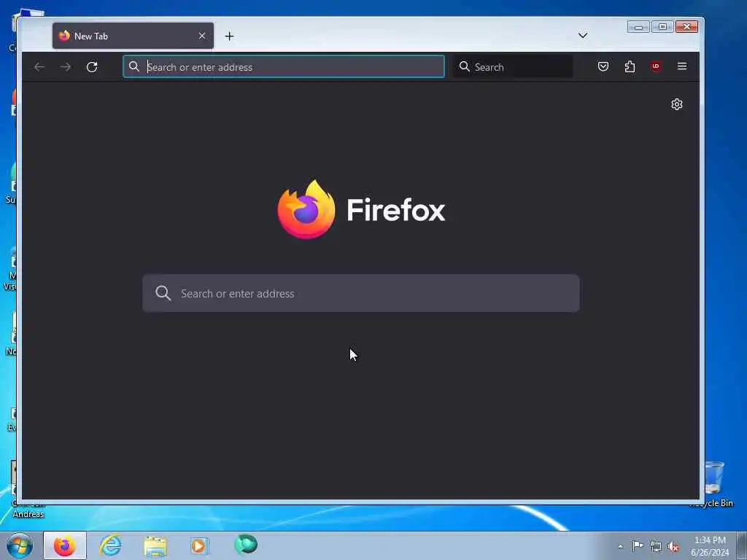Click the taskbar clock showing 1:34 PM

tap(710, 546)
